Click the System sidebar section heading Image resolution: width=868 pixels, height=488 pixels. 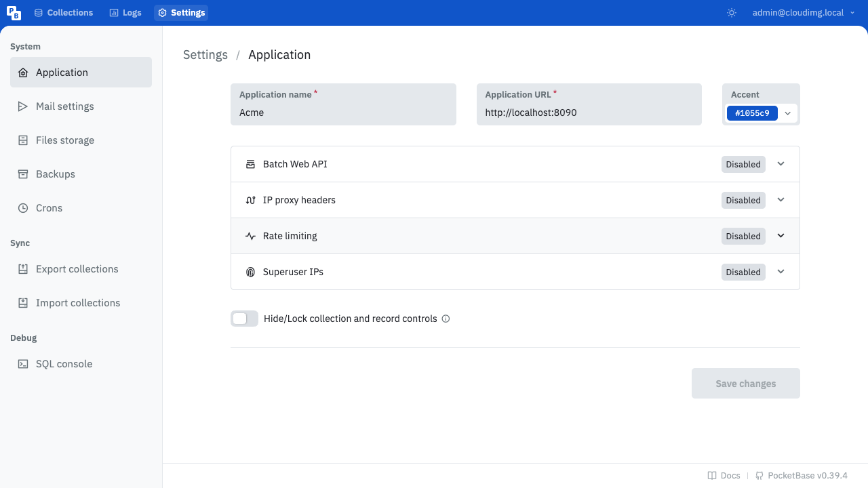[x=25, y=47]
